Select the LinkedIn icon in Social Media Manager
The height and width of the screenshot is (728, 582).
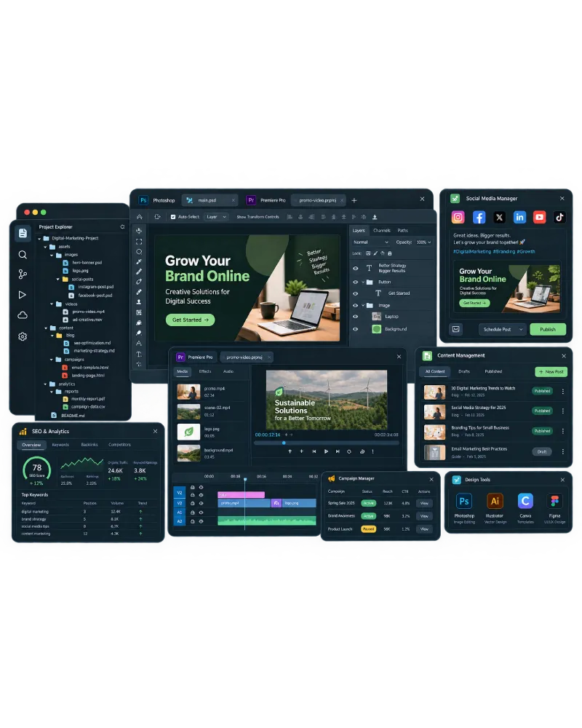pyautogui.click(x=520, y=217)
